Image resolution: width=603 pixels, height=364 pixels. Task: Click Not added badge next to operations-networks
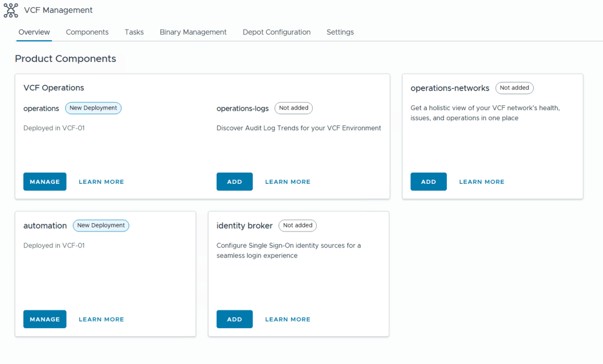514,88
